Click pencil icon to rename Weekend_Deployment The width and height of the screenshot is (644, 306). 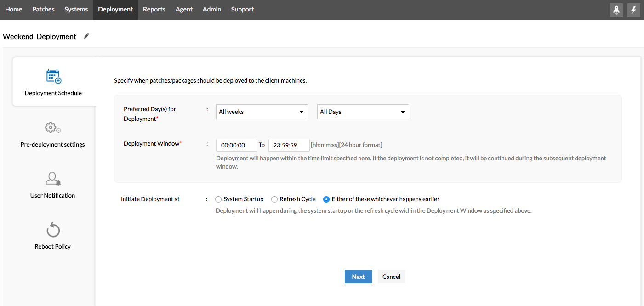86,36
